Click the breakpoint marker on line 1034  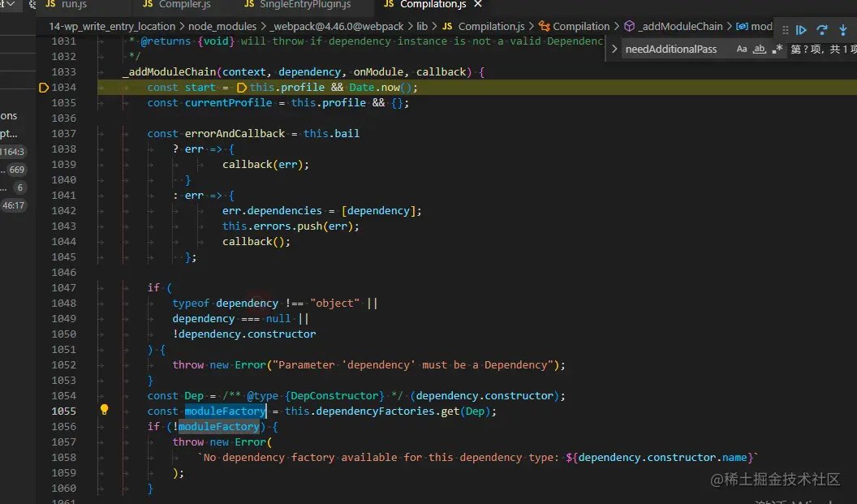tap(44, 88)
